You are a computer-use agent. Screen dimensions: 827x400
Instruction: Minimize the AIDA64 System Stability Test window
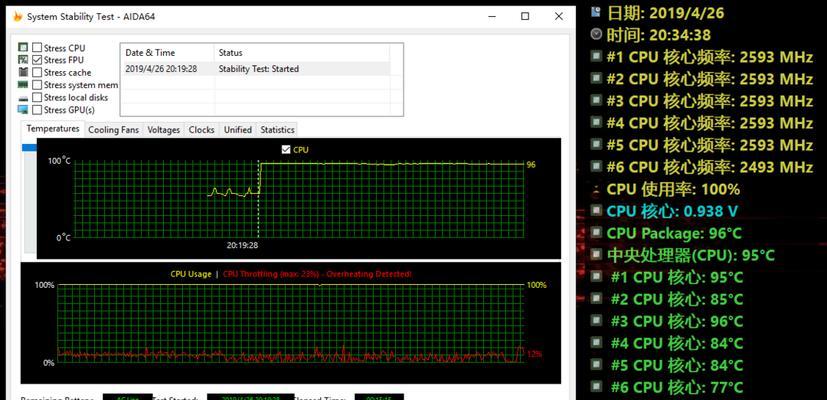(492, 16)
